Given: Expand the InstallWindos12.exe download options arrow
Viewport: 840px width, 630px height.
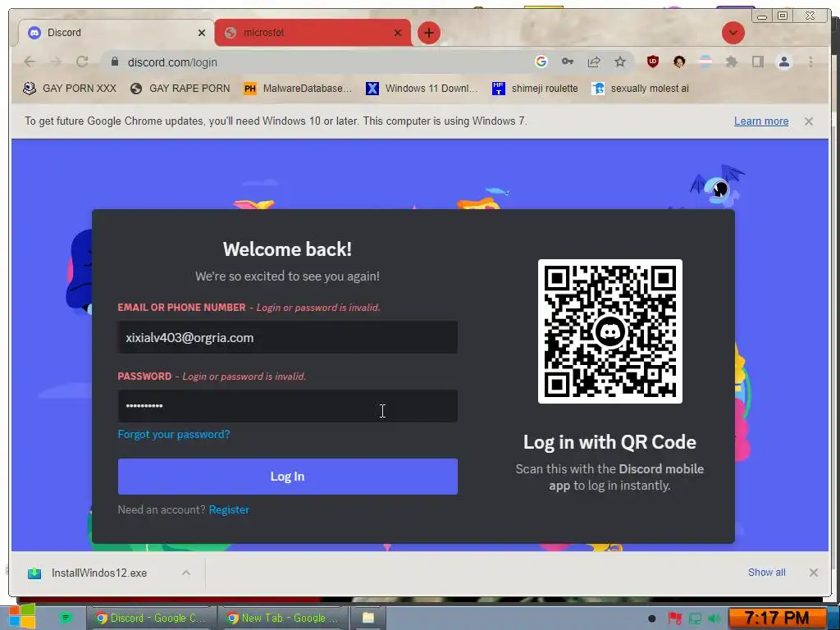Looking at the screenshot, I should pyautogui.click(x=186, y=573).
